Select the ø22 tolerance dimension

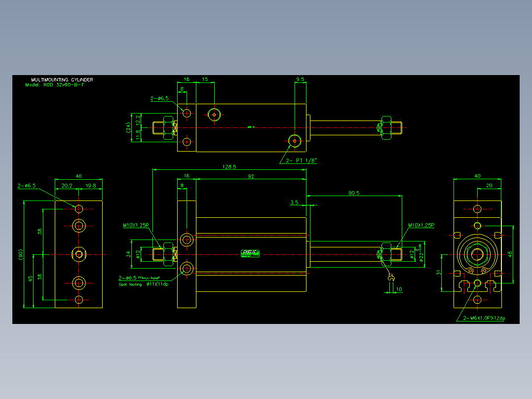(x=420, y=253)
